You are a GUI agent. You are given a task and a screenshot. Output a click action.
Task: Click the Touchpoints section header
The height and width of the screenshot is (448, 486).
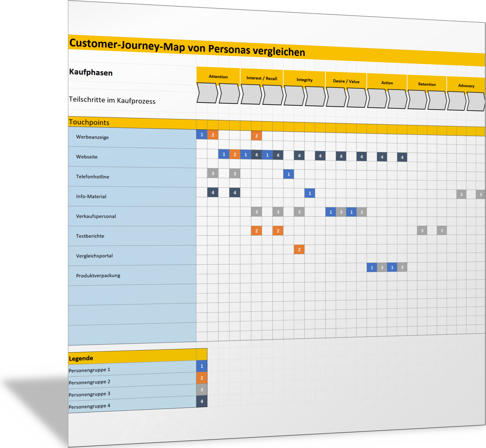click(89, 122)
